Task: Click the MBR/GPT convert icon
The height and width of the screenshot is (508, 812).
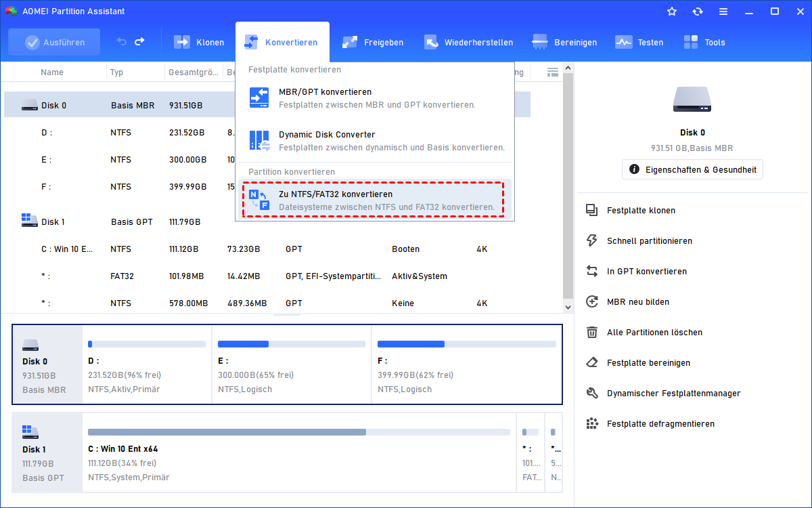Action: (x=260, y=98)
